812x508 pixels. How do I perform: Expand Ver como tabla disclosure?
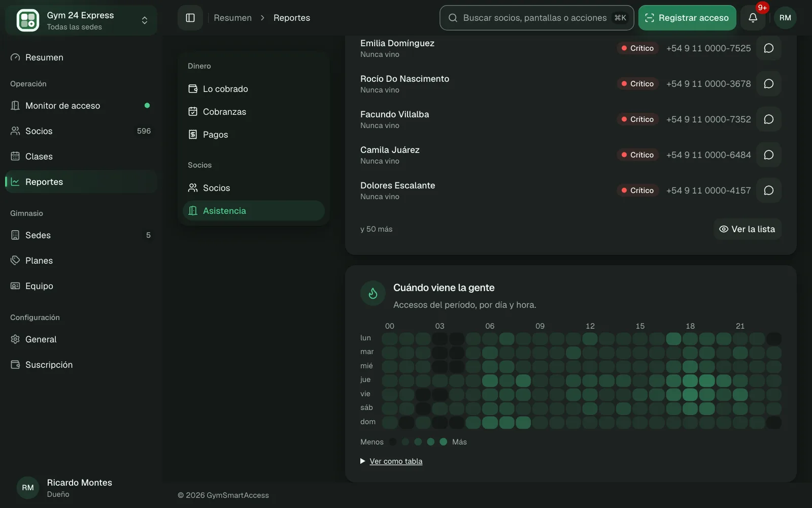pyautogui.click(x=391, y=461)
